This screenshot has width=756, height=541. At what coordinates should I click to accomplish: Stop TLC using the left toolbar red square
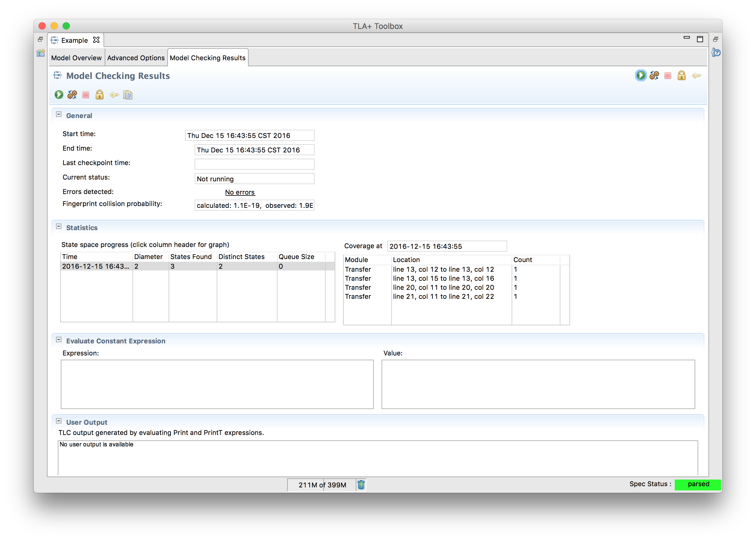86,95
